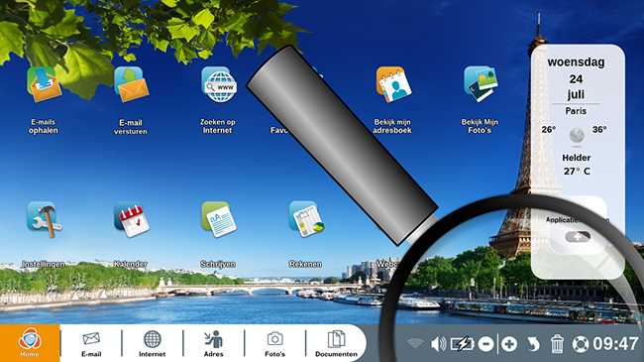This screenshot has width=644, height=362.
Task: Launch the Schrijven document icon
Action: pyautogui.click(x=219, y=219)
